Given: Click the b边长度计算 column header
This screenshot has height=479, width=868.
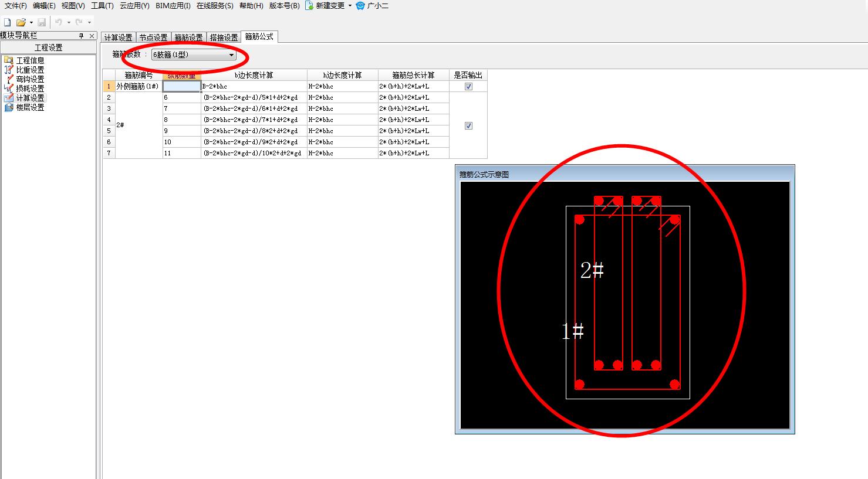Looking at the screenshot, I should [x=254, y=75].
